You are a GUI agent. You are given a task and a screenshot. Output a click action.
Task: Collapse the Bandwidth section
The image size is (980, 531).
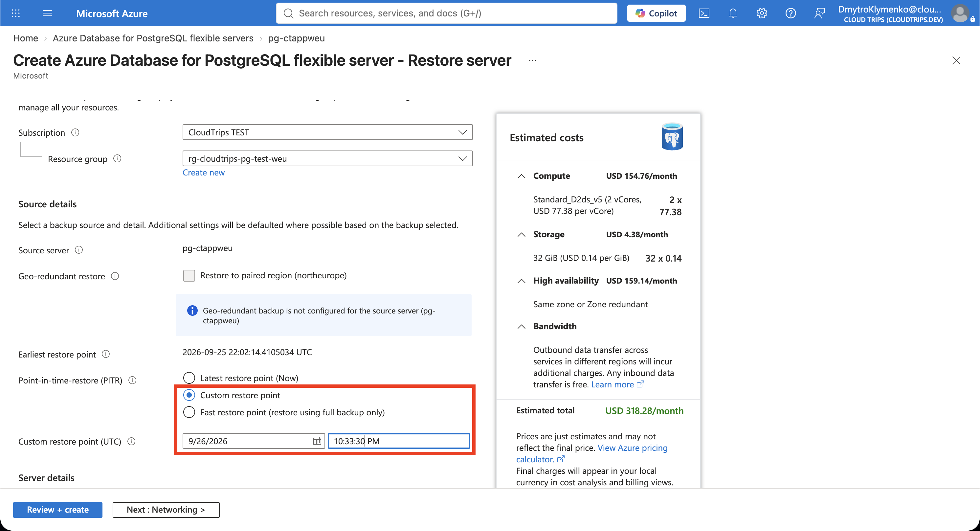522,327
